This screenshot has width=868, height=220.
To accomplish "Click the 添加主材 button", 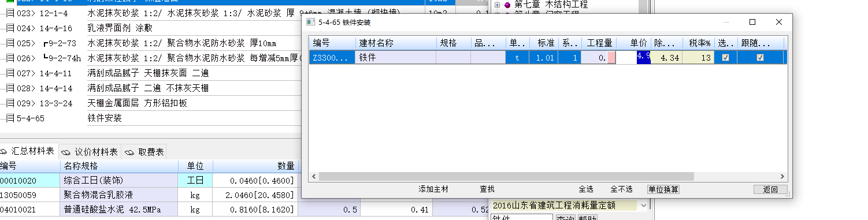I will pyautogui.click(x=433, y=189).
